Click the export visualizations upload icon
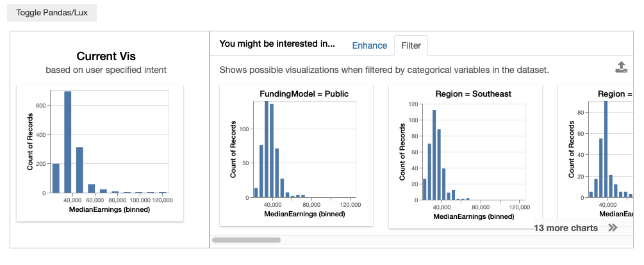This screenshot has width=644, height=265. pos(621,67)
